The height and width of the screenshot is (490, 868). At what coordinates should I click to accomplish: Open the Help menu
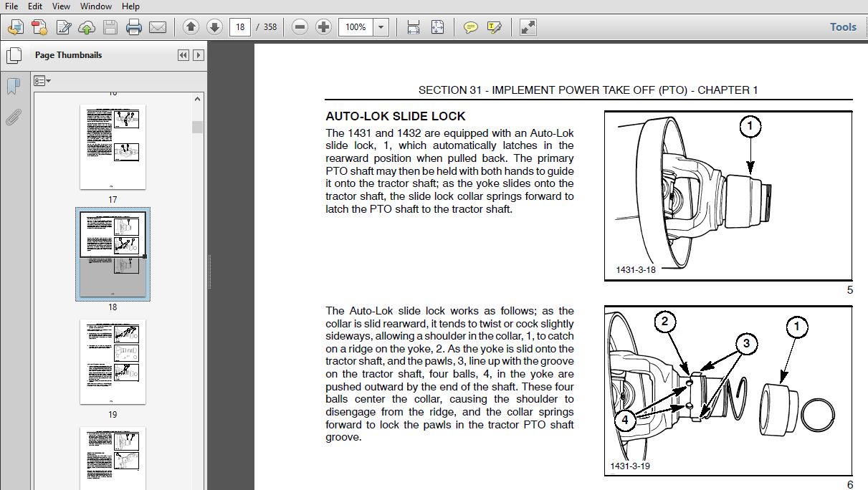pyautogui.click(x=130, y=6)
